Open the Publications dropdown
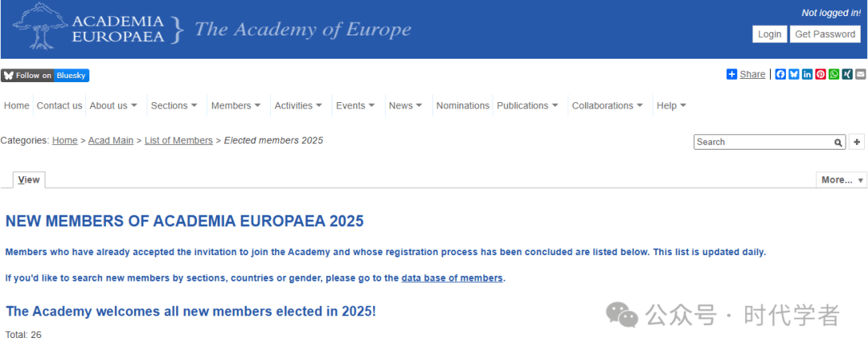Viewport: 868px width, 350px height. (527, 105)
